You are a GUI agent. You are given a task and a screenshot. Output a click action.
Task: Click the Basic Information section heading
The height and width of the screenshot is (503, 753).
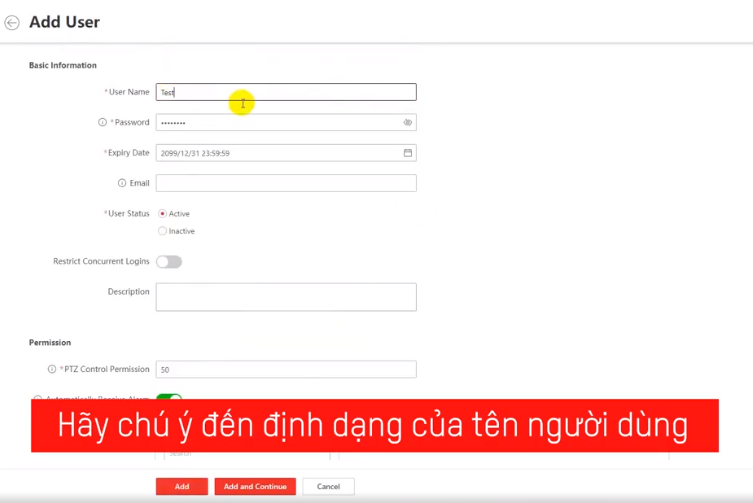point(63,65)
